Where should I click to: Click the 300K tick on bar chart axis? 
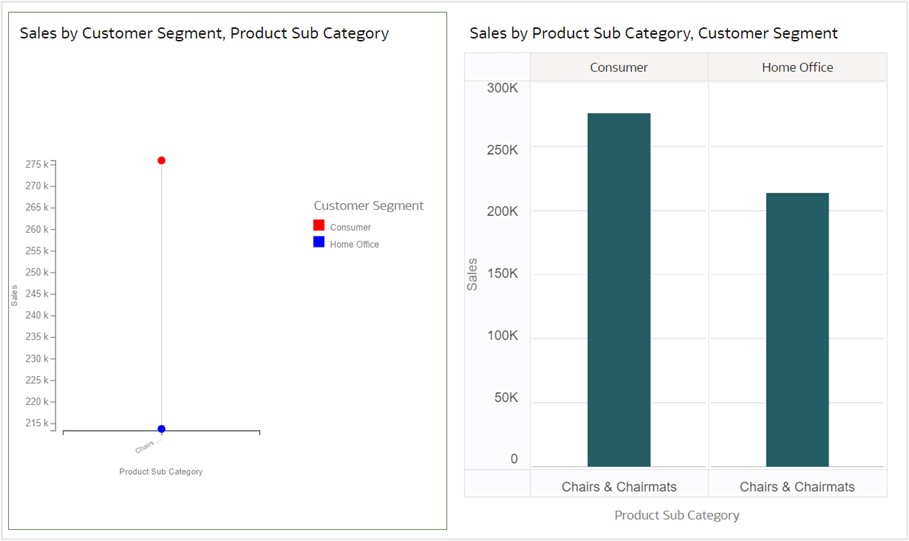point(502,88)
